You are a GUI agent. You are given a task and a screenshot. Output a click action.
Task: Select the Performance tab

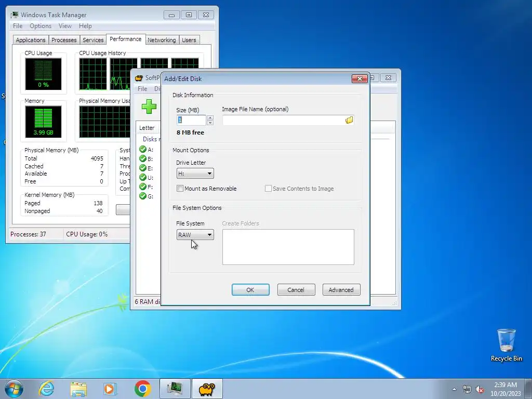tap(126, 39)
